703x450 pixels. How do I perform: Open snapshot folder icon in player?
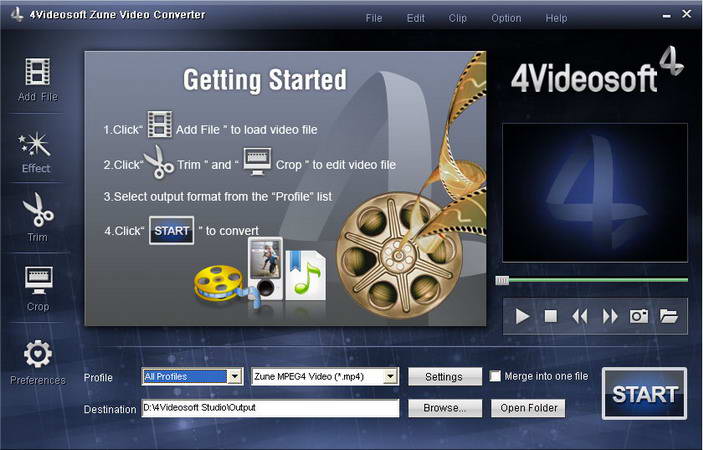[668, 316]
